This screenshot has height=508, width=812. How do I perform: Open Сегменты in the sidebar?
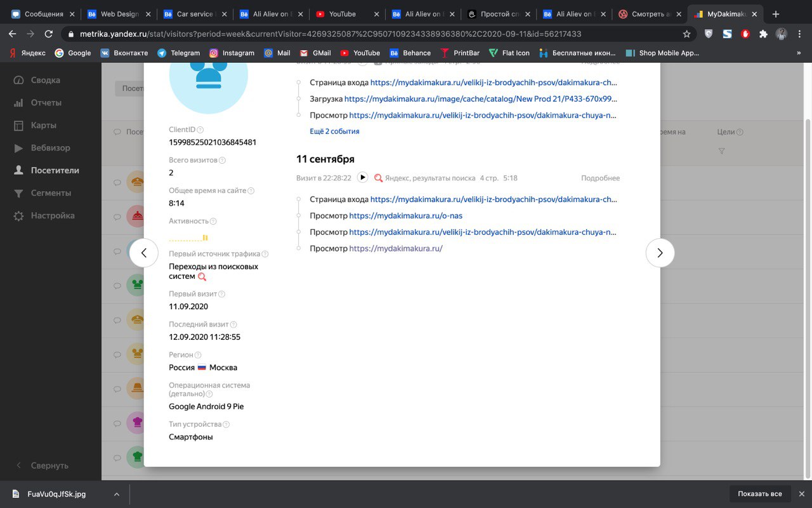point(51,192)
